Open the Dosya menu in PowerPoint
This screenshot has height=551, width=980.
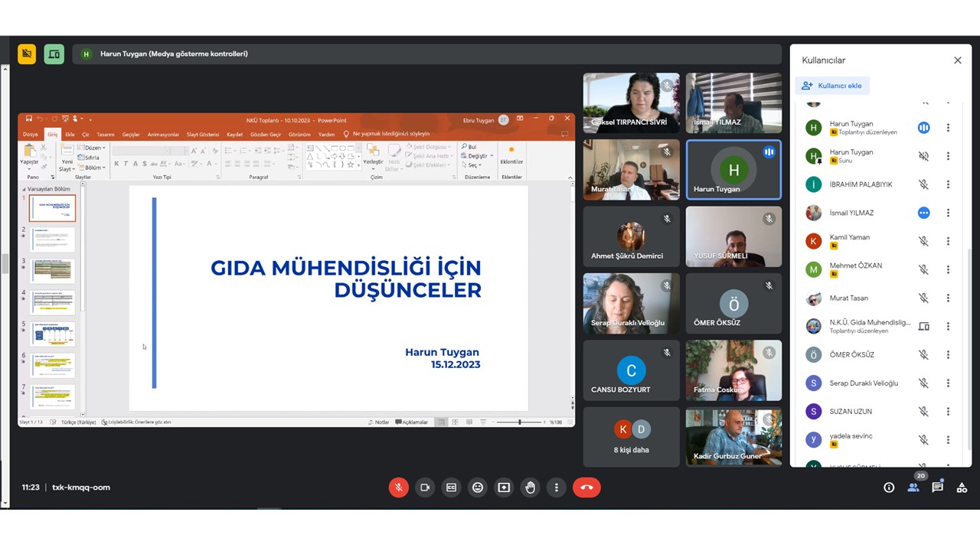click(30, 134)
